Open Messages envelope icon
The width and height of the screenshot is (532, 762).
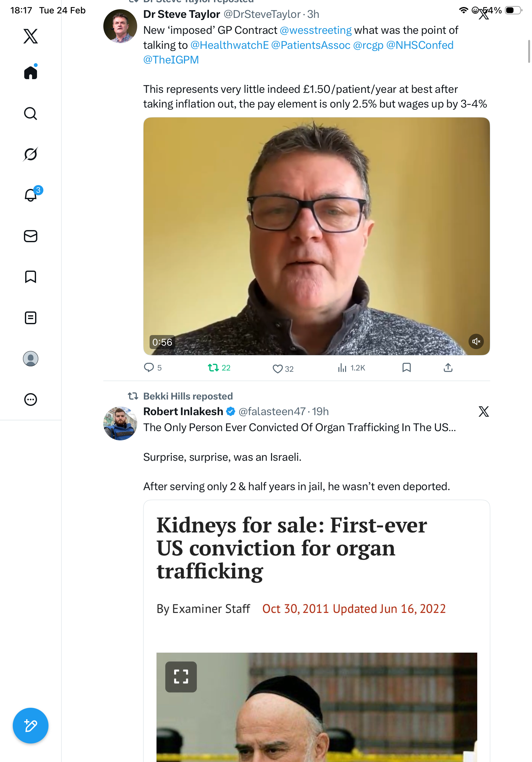tap(31, 236)
